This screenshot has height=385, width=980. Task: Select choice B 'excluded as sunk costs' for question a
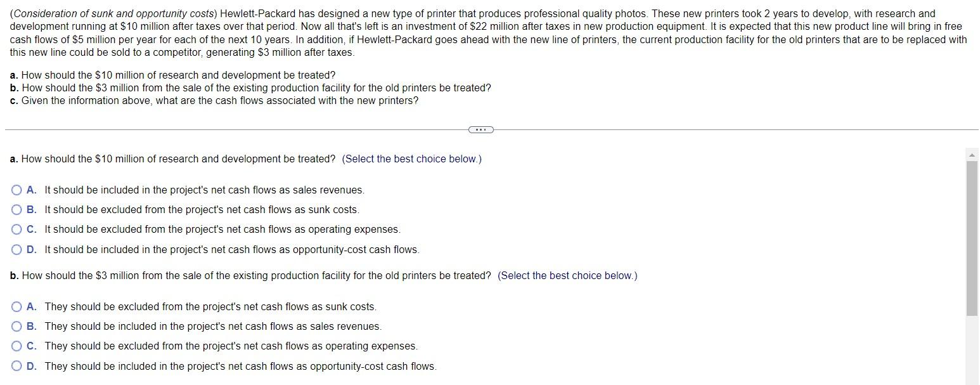[16, 209]
